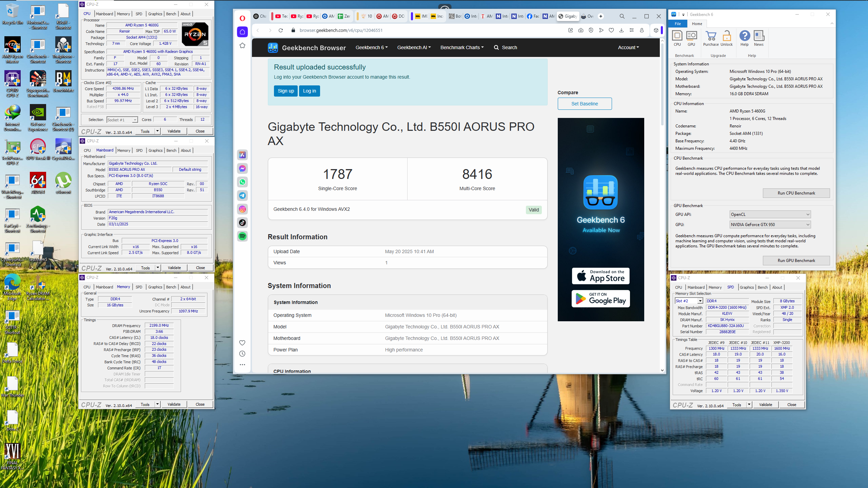Screen dimensions: 868x488
Task: Open a new browser tab with plus
Action: (600, 16)
